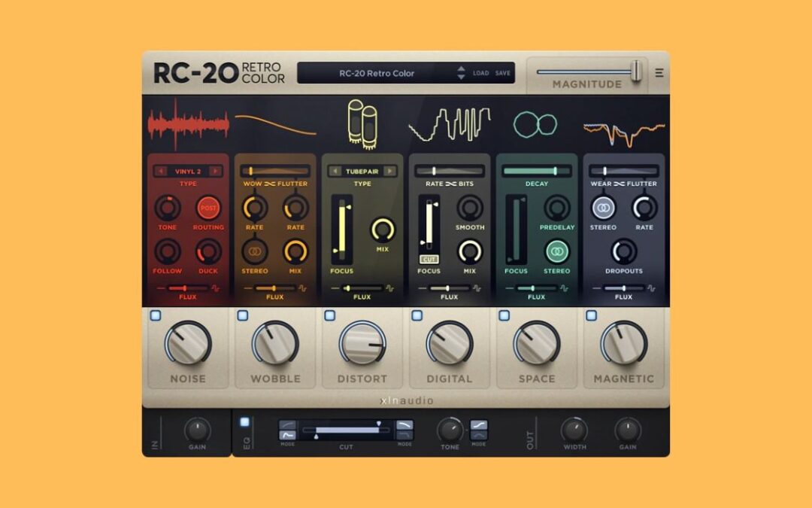Click the large Space amount knob

(537, 345)
